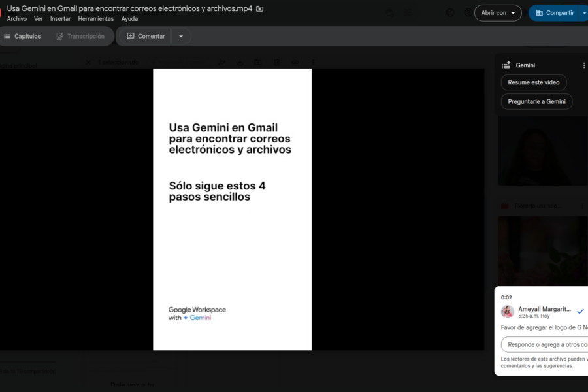Click the Ameyali Margarit commenter name

click(544, 309)
